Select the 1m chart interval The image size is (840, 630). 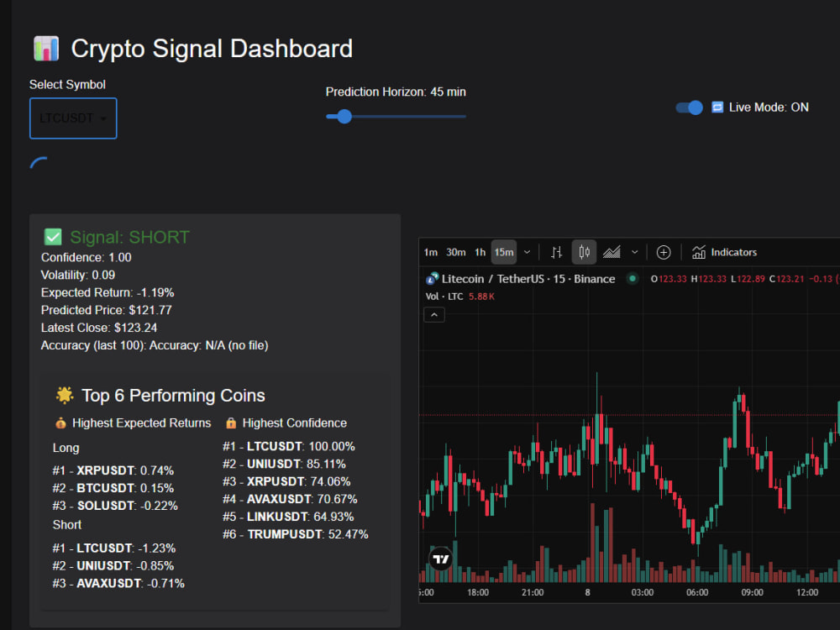tap(431, 252)
